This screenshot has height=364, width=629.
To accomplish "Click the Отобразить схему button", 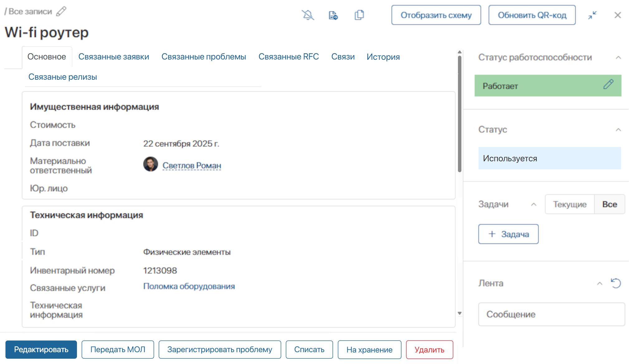I will tap(436, 15).
